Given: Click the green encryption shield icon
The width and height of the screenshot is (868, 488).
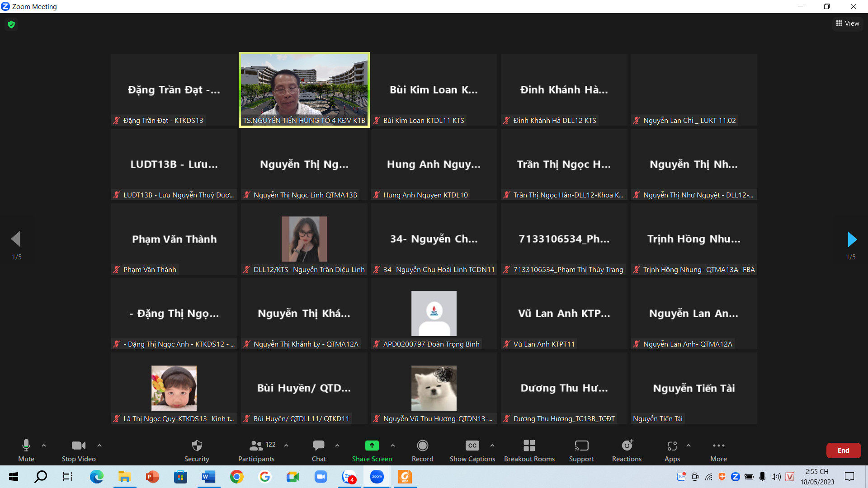Looking at the screenshot, I should pos(11,24).
